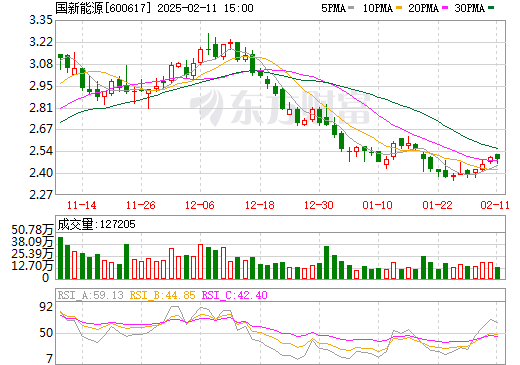Select the 01-10 date axis label
The width and height of the screenshot is (520, 365).
point(378,205)
